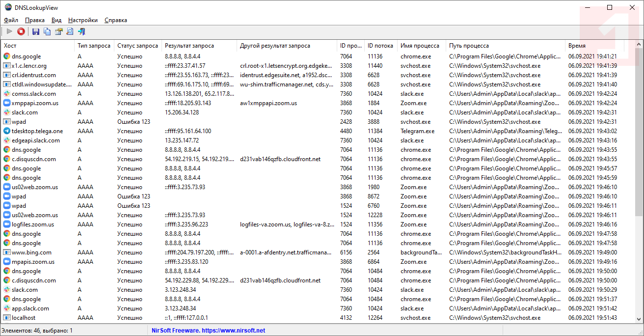
Task: Sort by the Другой результат запроса column header
Action: click(287, 46)
